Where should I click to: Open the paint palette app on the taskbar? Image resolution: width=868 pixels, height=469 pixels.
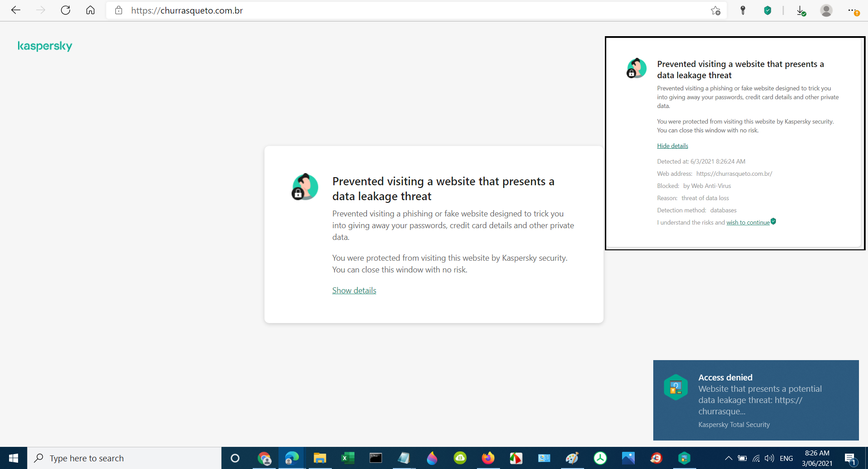point(572,458)
